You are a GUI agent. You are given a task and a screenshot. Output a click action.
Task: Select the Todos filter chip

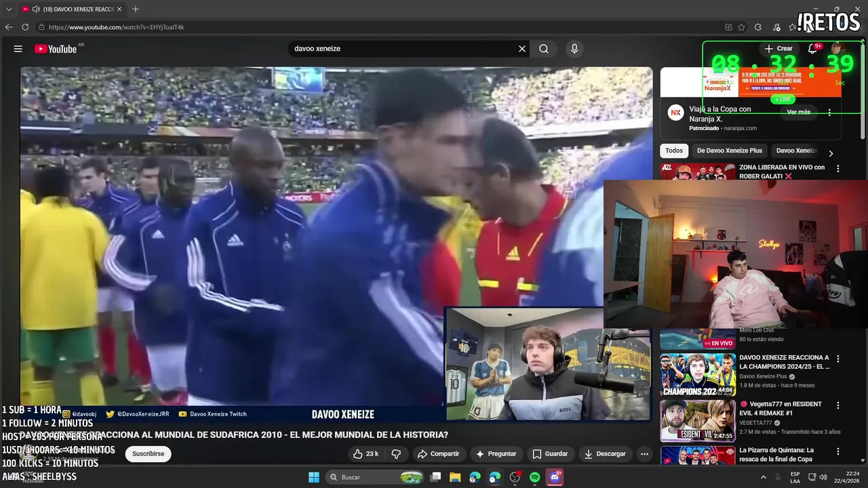click(674, 150)
